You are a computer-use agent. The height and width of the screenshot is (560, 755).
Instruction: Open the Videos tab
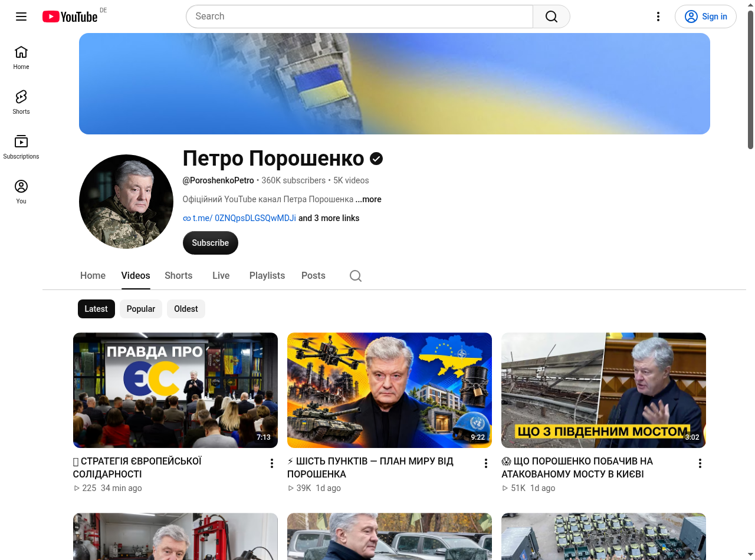point(136,276)
